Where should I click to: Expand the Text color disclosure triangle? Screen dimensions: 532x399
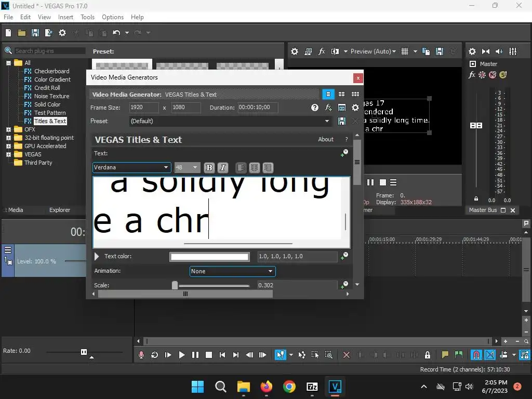[x=97, y=256]
